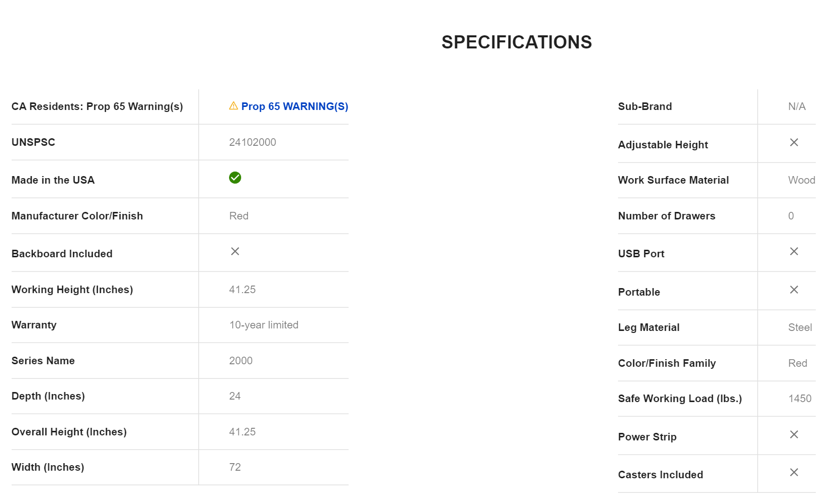Image resolution: width=839 pixels, height=504 pixels.
Task: Click the Work Surface Material value Wood
Action: [x=801, y=180]
